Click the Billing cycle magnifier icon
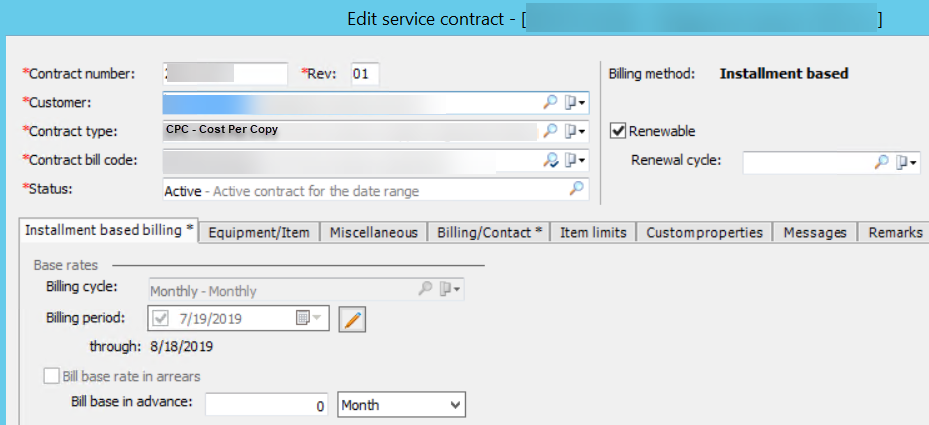 [425, 289]
